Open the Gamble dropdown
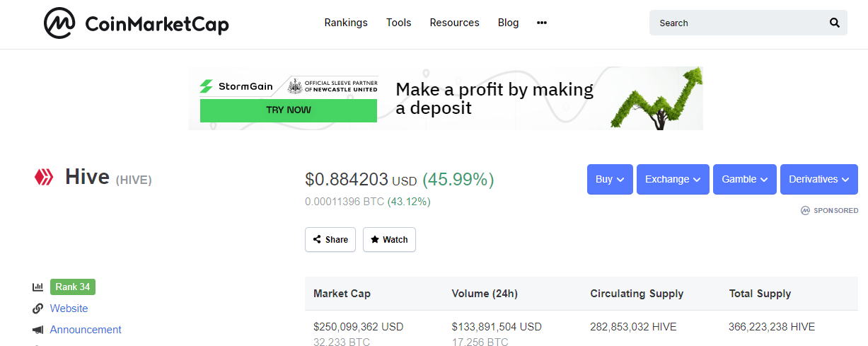 point(745,179)
